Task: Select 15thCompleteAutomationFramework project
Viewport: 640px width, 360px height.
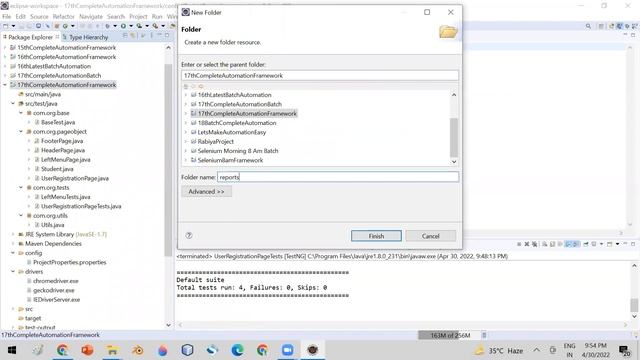Action: point(67,48)
